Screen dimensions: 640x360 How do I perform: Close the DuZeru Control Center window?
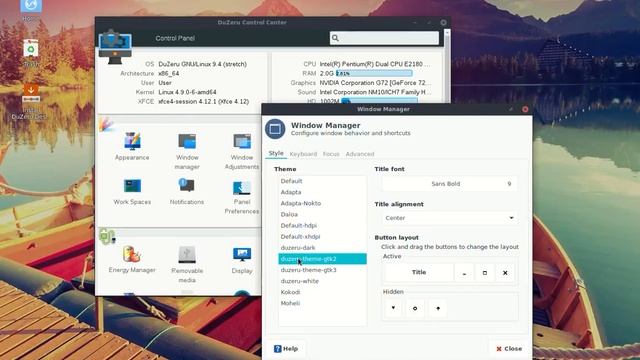pos(443,22)
